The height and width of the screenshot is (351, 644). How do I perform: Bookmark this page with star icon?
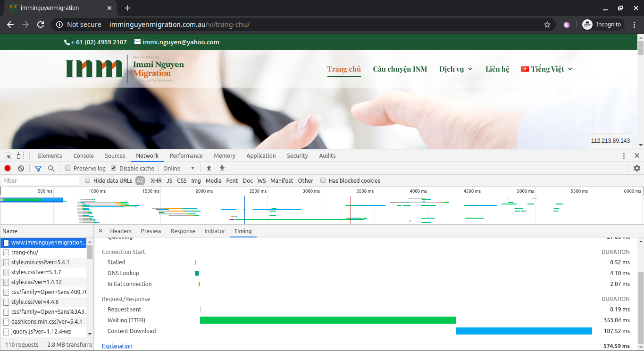547,24
